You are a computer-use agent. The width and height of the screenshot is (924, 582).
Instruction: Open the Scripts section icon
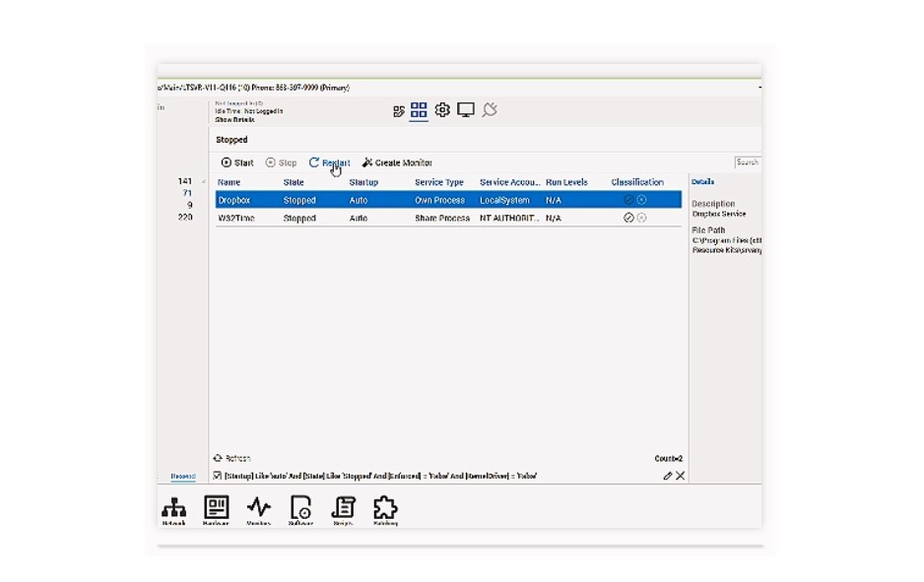[343, 508]
